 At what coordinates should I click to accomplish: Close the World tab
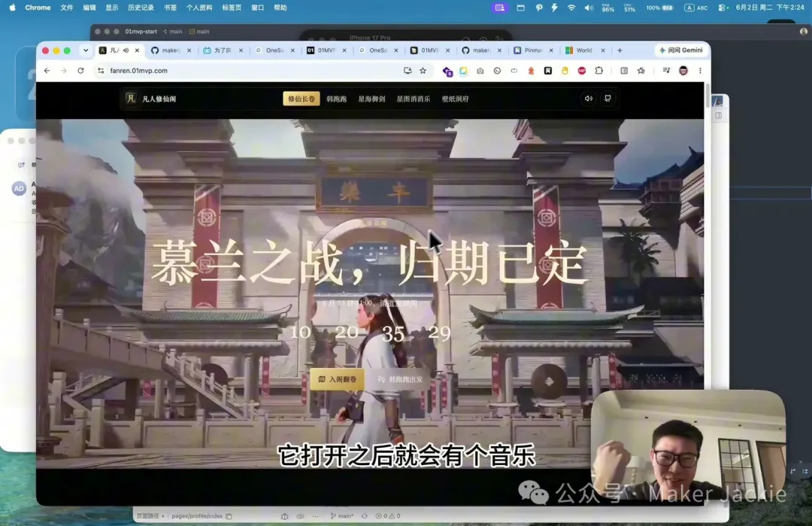tap(603, 50)
